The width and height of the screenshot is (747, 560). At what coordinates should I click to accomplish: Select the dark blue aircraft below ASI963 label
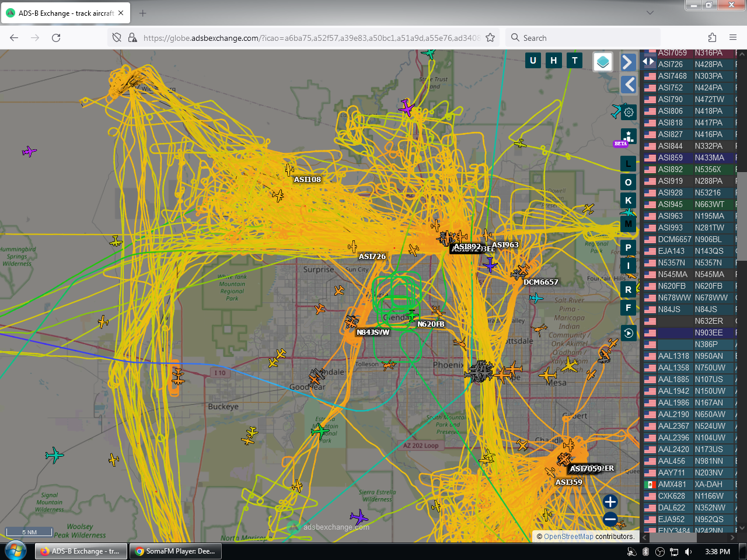490,265
